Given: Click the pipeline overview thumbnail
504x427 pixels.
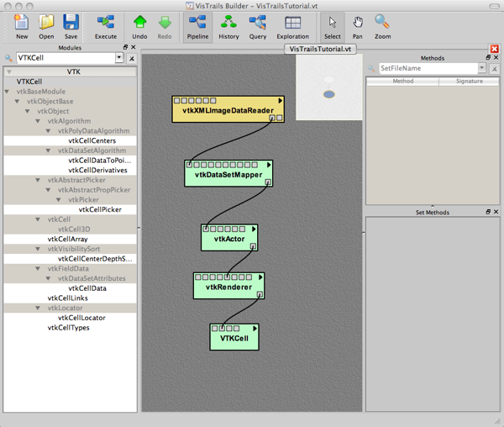Looking at the screenshot, I should coord(328,87).
